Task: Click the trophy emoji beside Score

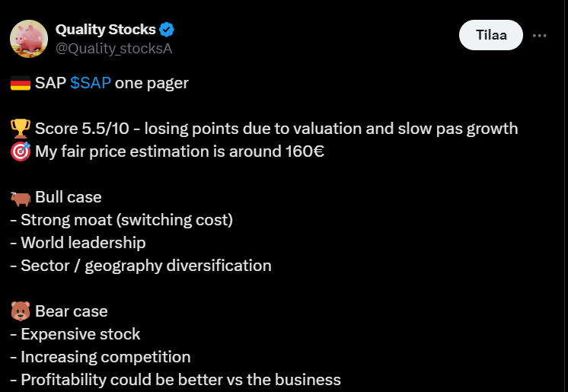Action: [x=20, y=128]
